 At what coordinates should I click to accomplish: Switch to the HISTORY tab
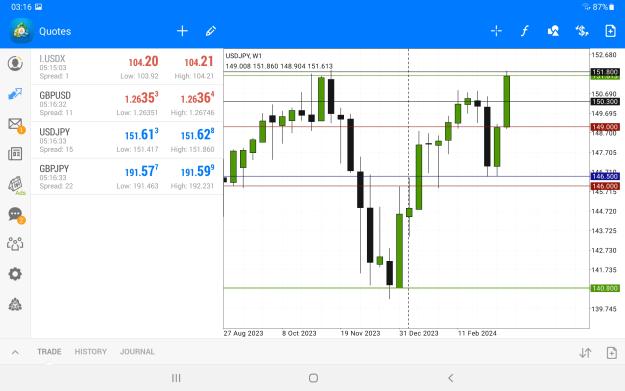coord(91,352)
